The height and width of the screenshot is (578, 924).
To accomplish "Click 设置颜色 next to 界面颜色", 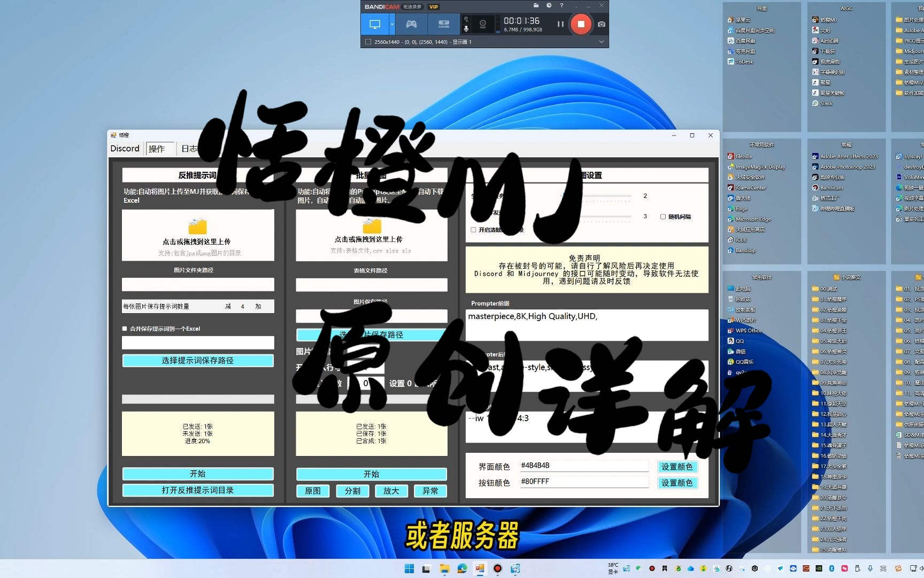I will click(x=677, y=467).
